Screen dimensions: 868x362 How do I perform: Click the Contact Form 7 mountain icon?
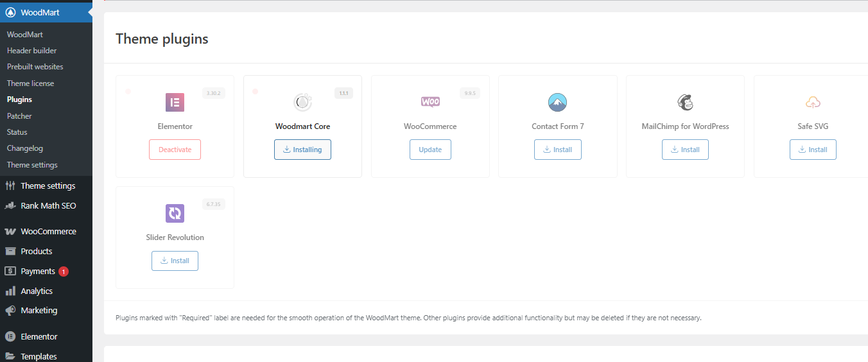[x=558, y=103]
